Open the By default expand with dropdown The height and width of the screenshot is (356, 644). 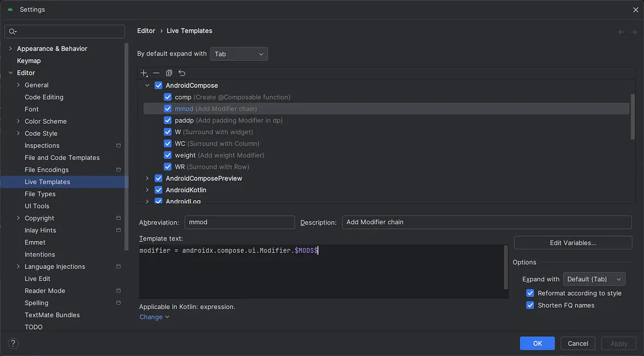[x=239, y=53]
